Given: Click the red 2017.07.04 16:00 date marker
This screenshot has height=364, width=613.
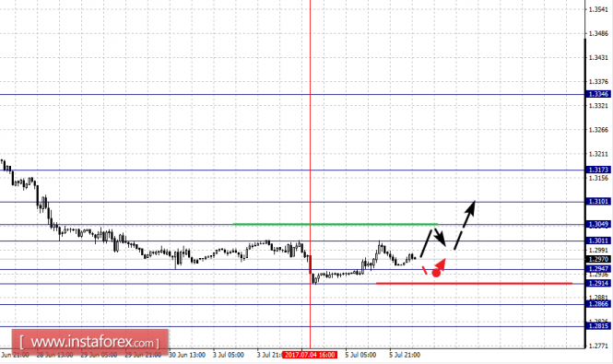Looking at the screenshot, I should coord(310,355).
